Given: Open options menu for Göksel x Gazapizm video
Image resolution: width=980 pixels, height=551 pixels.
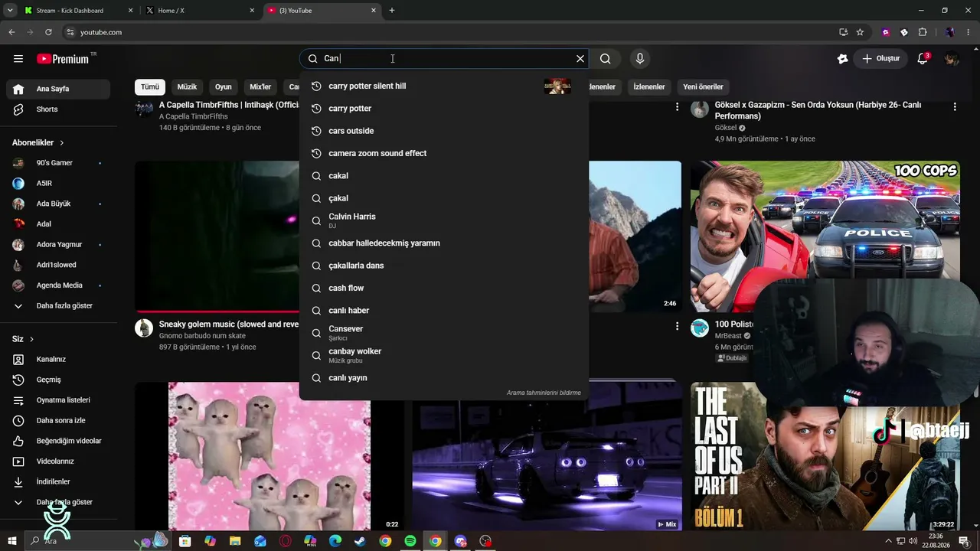Looking at the screenshot, I should coord(955,107).
